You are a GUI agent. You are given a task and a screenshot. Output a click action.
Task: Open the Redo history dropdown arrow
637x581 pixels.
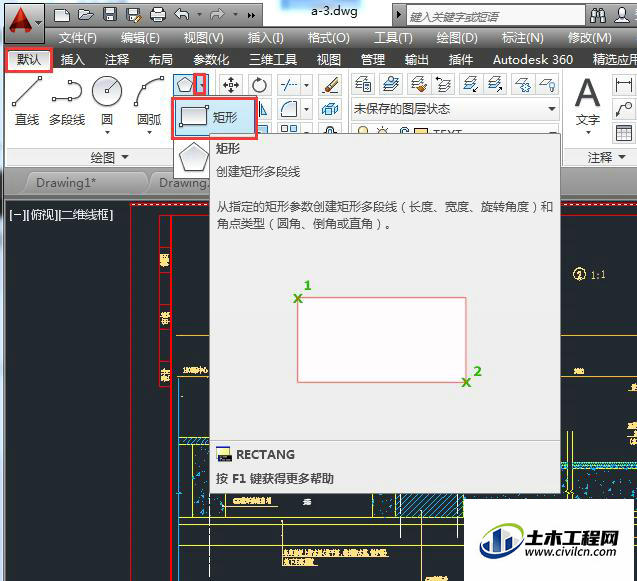(x=235, y=15)
